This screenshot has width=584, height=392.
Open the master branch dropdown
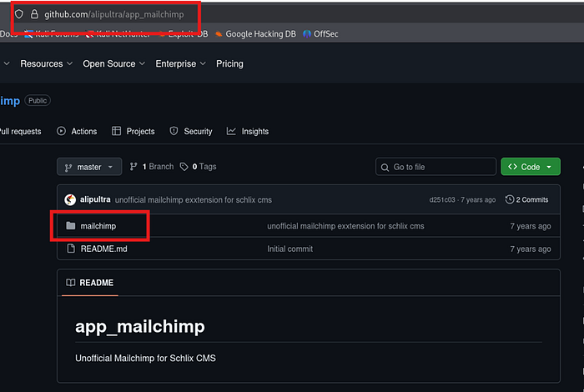point(89,167)
